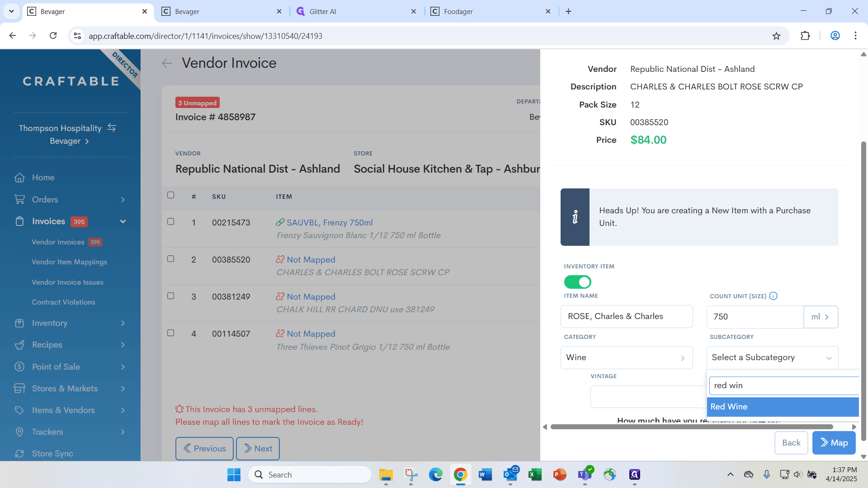
Task: Open the ml count unit selector
Action: tap(821, 317)
